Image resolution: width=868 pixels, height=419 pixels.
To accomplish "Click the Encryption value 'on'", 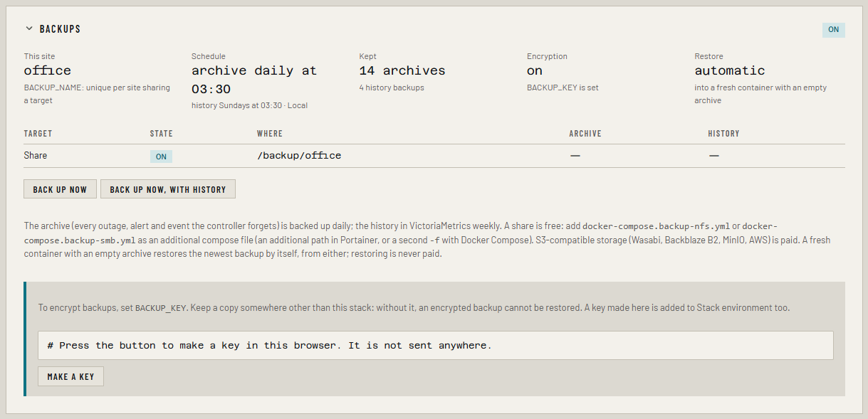I will pyautogui.click(x=535, y=70).
